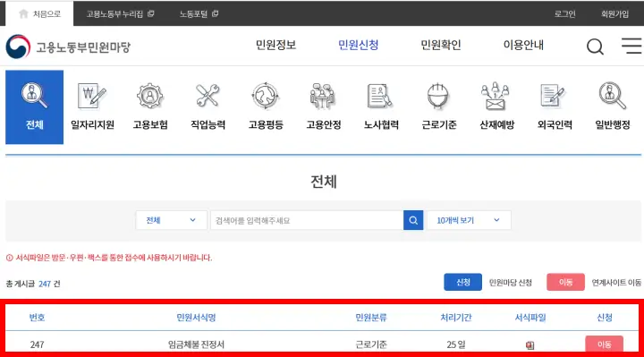
Task: Expand the 전체 search scope dropdown
Action: click(171, 220)
